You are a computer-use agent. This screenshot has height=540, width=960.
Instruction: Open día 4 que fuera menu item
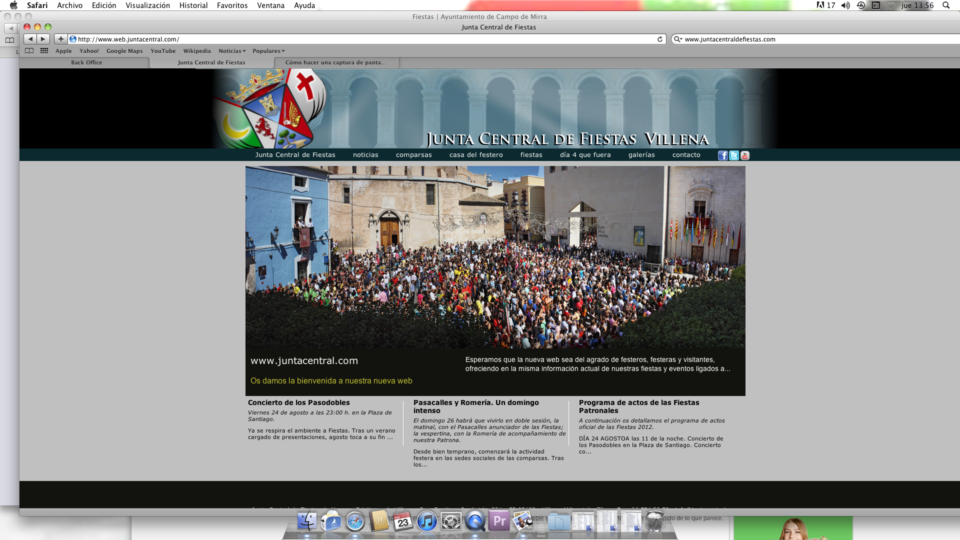coord(585,155)
